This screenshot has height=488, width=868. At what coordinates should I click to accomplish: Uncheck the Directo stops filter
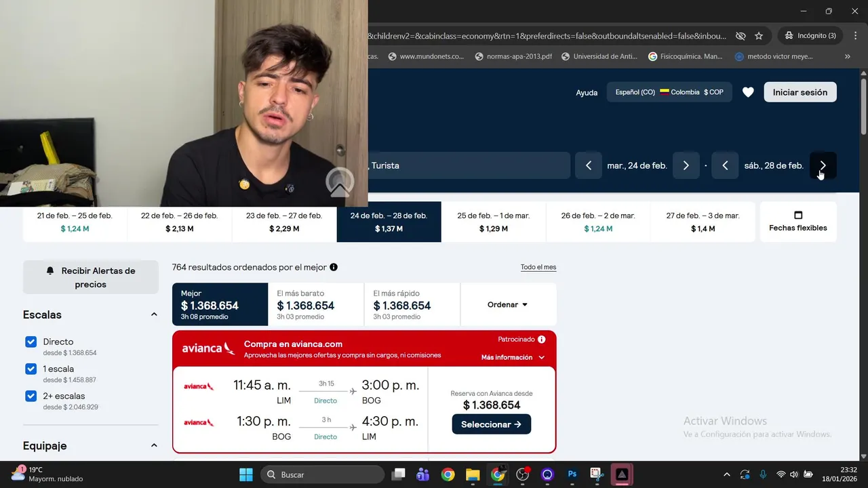pos(31,342)
